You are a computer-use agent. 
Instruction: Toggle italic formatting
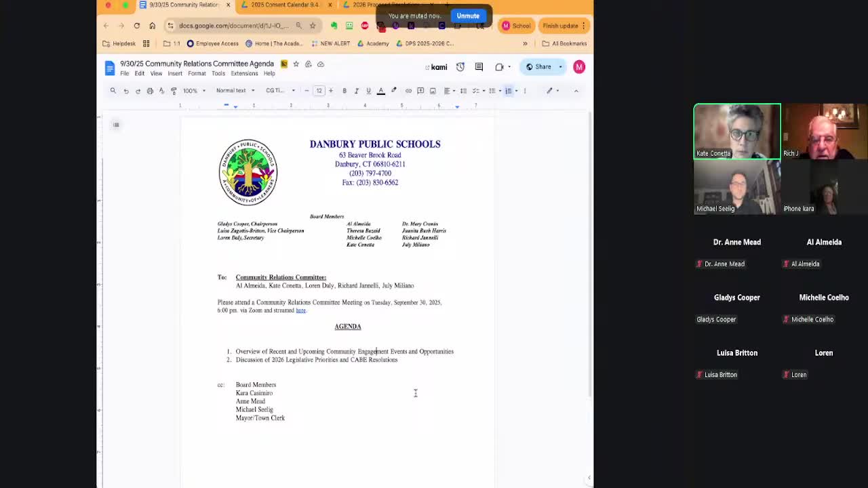(356, 90)
